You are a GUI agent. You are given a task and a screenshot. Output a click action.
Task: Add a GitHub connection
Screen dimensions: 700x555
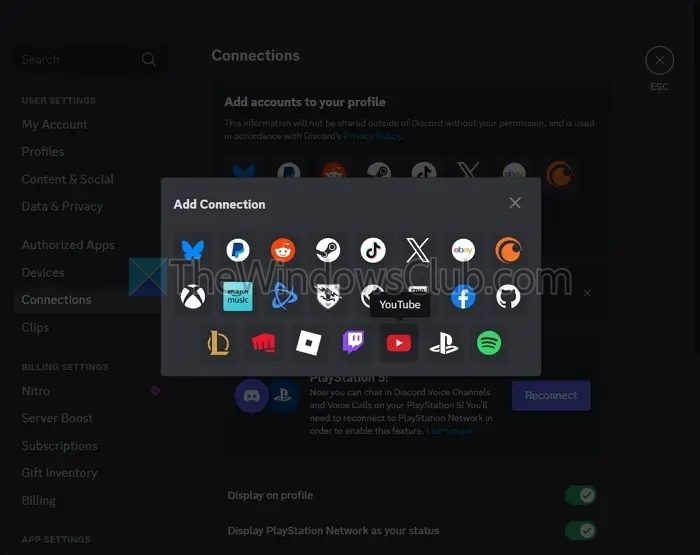508,296
